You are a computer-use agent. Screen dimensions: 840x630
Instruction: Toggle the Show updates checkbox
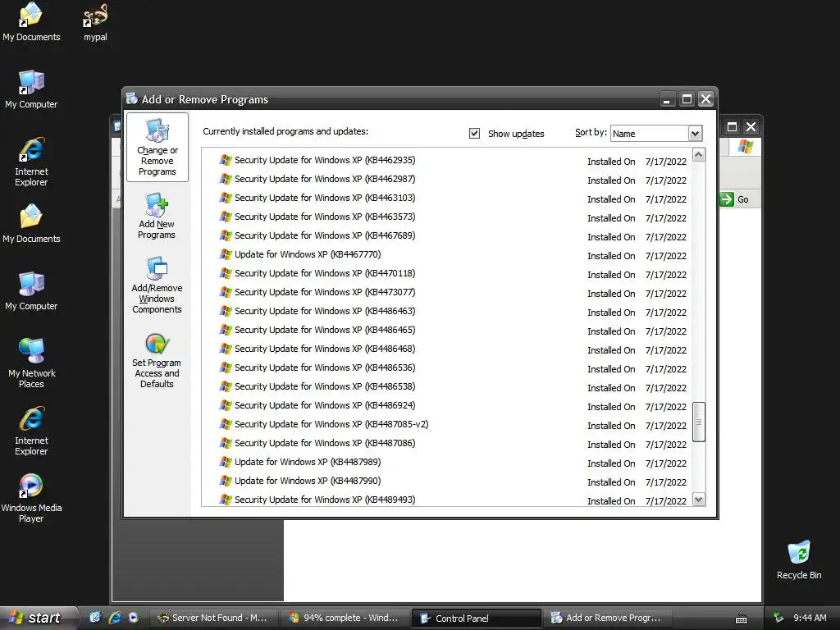point(474,133)
